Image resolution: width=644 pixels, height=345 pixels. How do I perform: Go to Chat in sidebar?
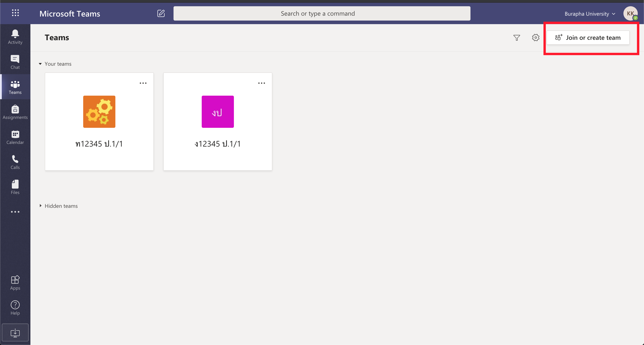(x=15, y=62)
